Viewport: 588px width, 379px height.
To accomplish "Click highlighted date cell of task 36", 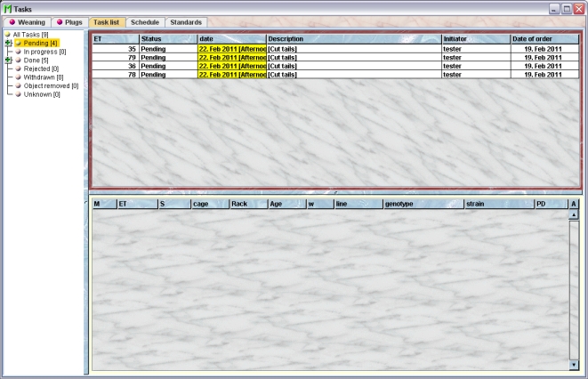I will (x=231, y=67).
